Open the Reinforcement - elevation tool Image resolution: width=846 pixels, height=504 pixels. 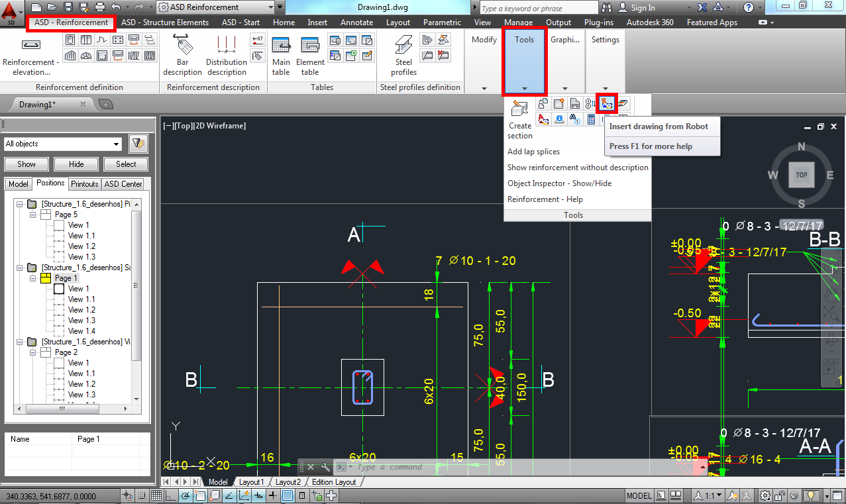pyautogui.click(x=31, y=54)
